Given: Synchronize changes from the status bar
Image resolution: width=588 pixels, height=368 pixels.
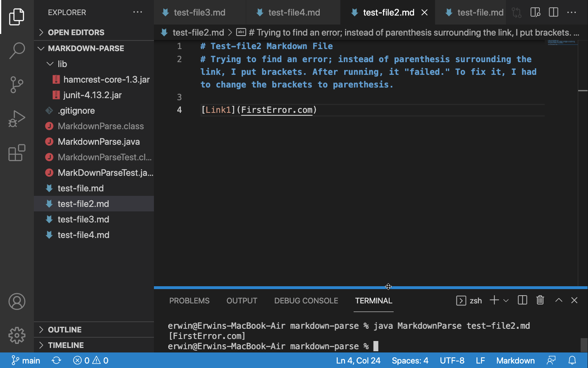Looking at the screenshot, I should (x=56, y=360).
